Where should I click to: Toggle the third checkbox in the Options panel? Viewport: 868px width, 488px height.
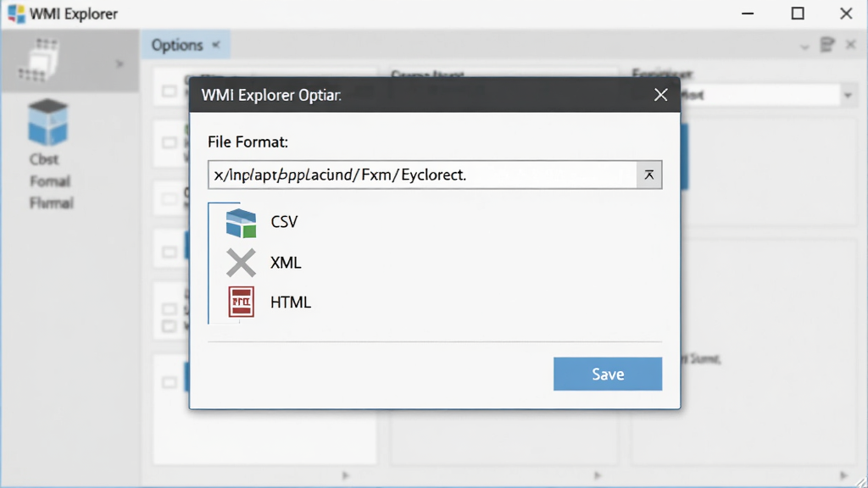pyautogui.click(x=170, y=198)
